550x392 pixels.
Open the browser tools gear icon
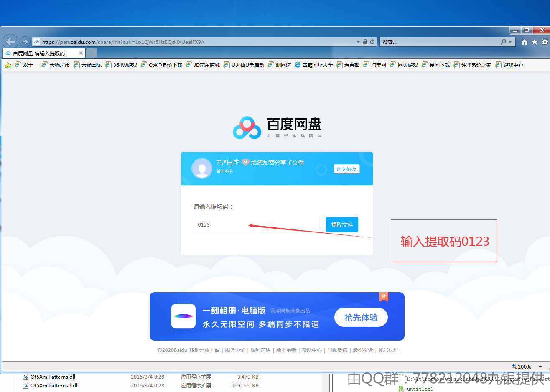[545, 42]
